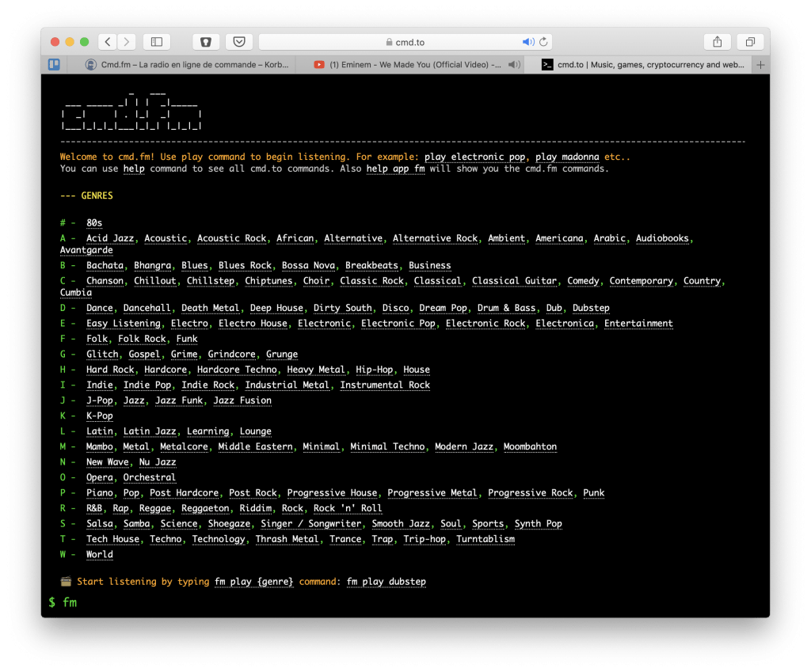
Task: Choose the Electronica genre
Action: (x=564, y=324)
